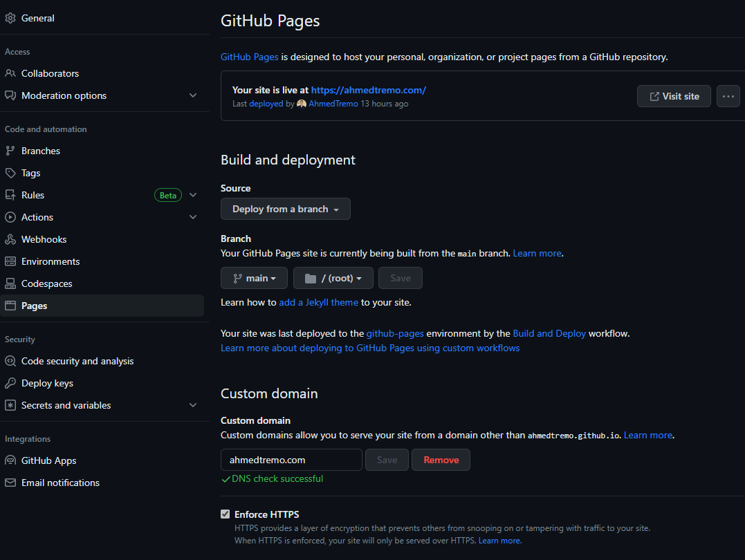745x560 pixels.
Task: Open the / (root) folder dropdown
Action: [x=333, y=278]
